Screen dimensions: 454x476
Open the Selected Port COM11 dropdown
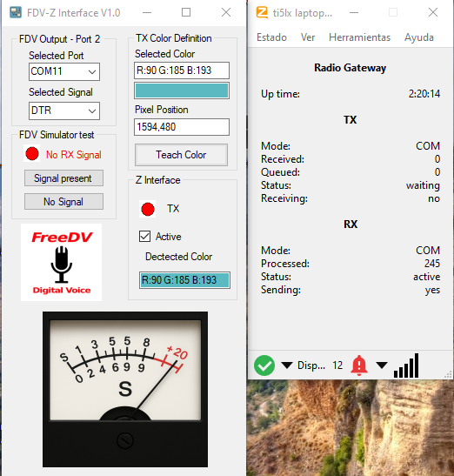(64, 71)
